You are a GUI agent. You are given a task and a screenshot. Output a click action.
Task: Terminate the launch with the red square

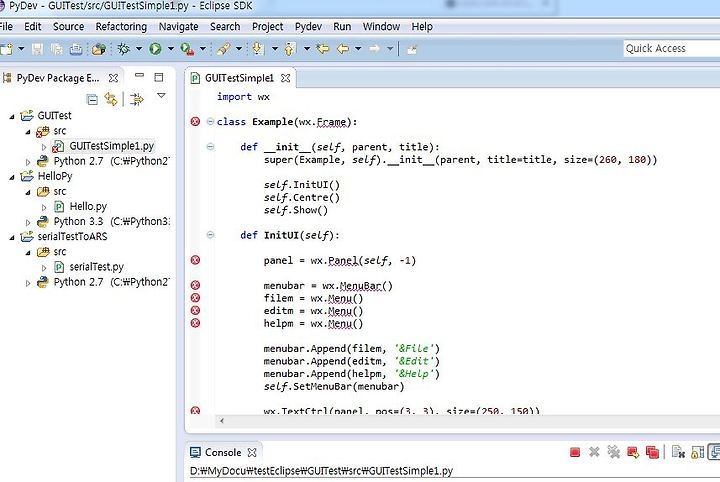[x=574, y=453]
